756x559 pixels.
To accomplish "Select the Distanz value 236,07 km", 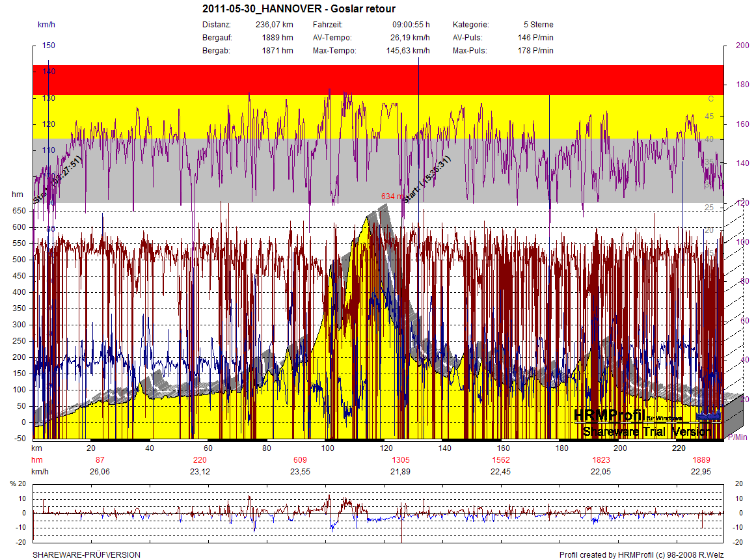I will (x=274, y=25).
